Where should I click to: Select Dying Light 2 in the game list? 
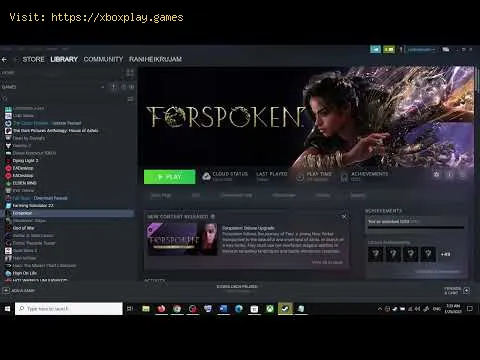pyautogui.click(x=25, y=161)
